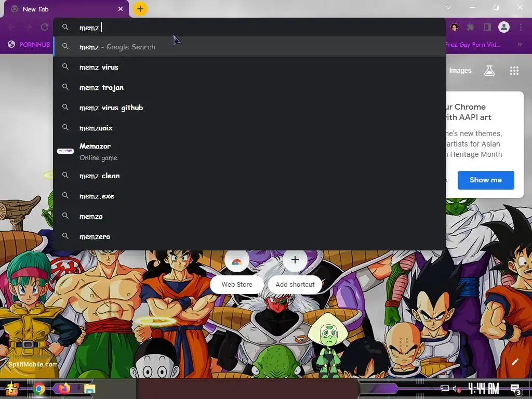
Task: Select 'memz - Google Search' suggestion
Action: tap(249, 47)
